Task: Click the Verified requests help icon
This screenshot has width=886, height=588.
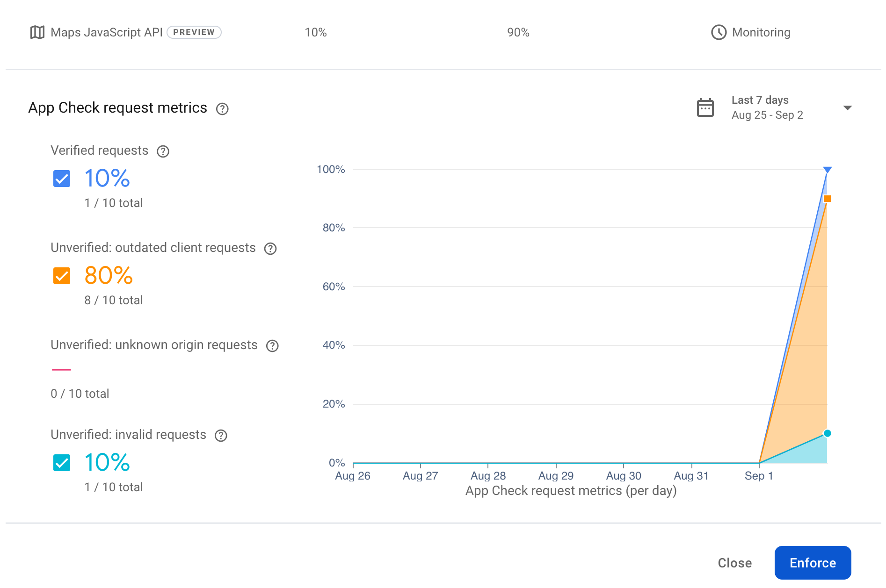Action: [162, 151]
